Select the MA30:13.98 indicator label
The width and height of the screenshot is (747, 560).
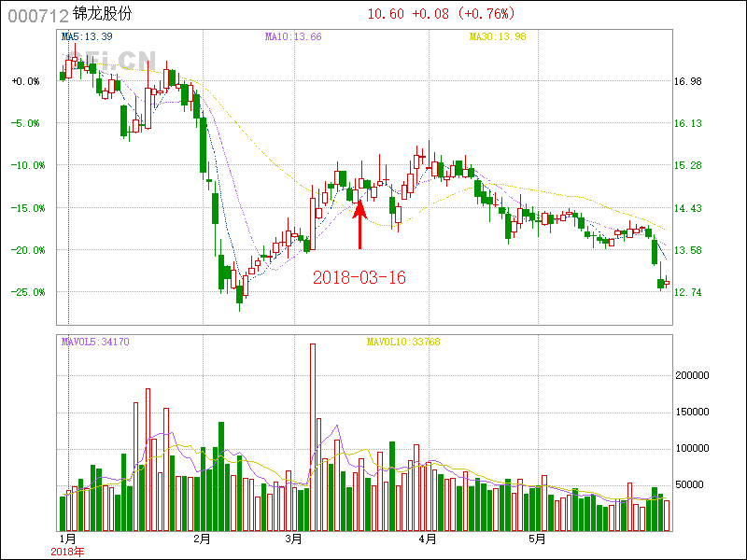498,36
